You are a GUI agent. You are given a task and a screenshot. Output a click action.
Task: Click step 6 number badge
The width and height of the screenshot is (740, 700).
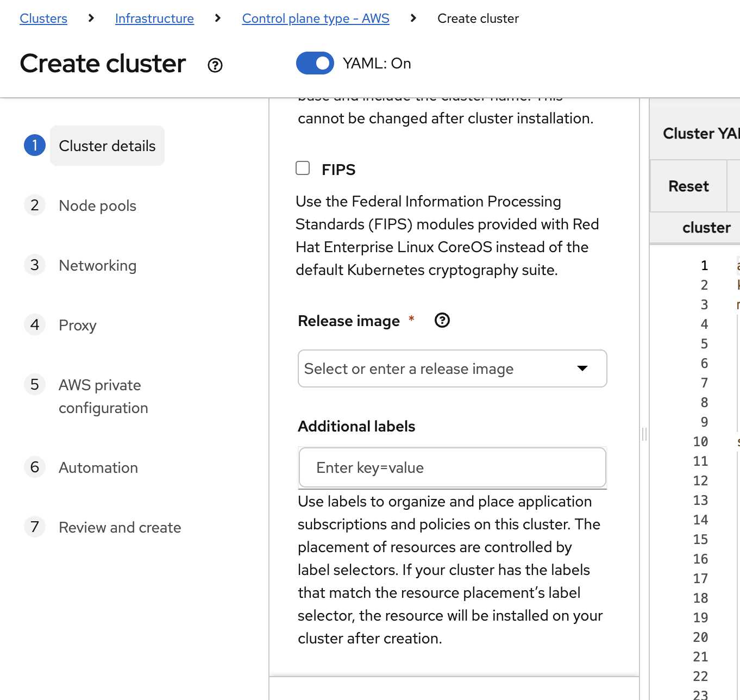coord(35,467)
